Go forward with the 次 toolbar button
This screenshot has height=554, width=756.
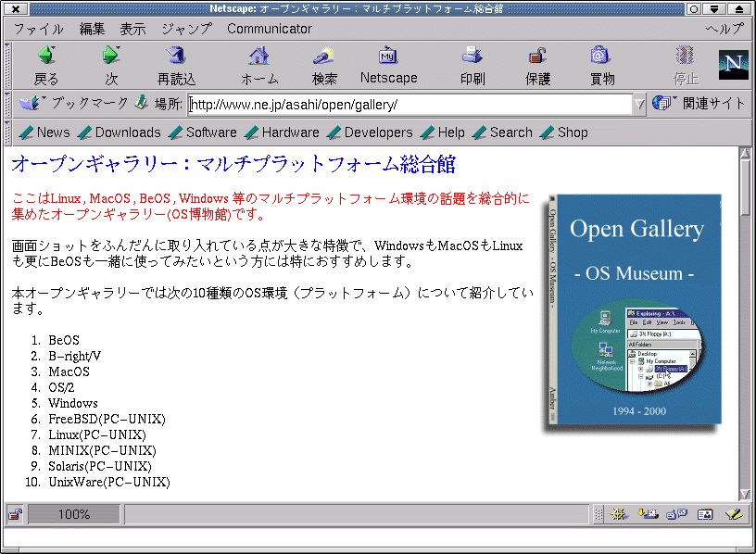[x=111, y=66]
